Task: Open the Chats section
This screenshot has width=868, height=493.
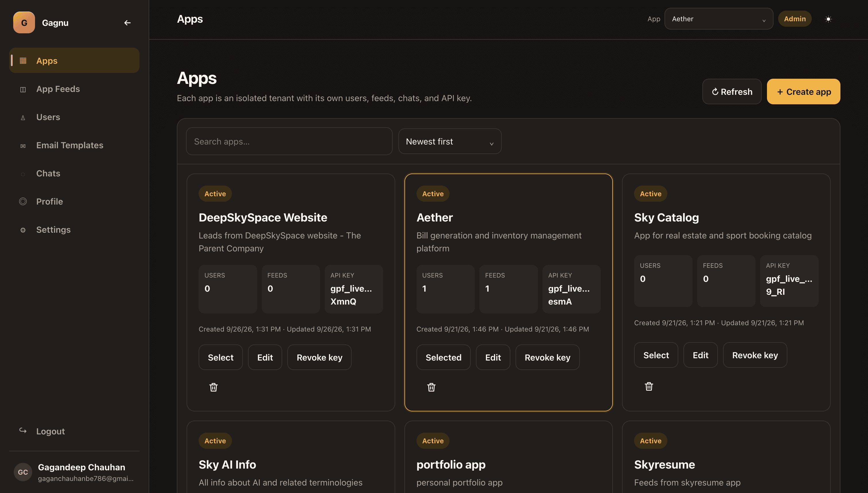Action: click(74, 173)
